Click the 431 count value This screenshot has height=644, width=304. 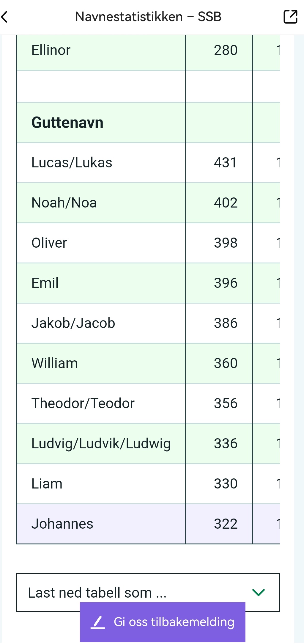pyautogui.click(x=225, y=163)
